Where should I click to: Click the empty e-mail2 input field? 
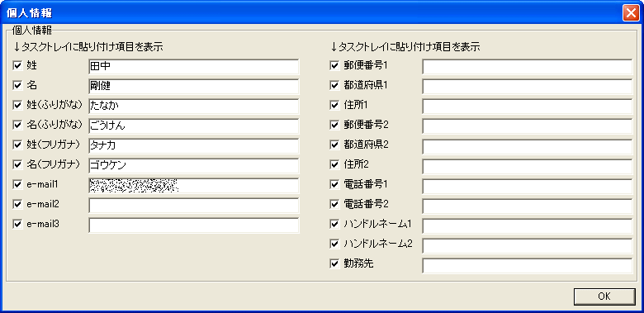[x=193, y=206]
